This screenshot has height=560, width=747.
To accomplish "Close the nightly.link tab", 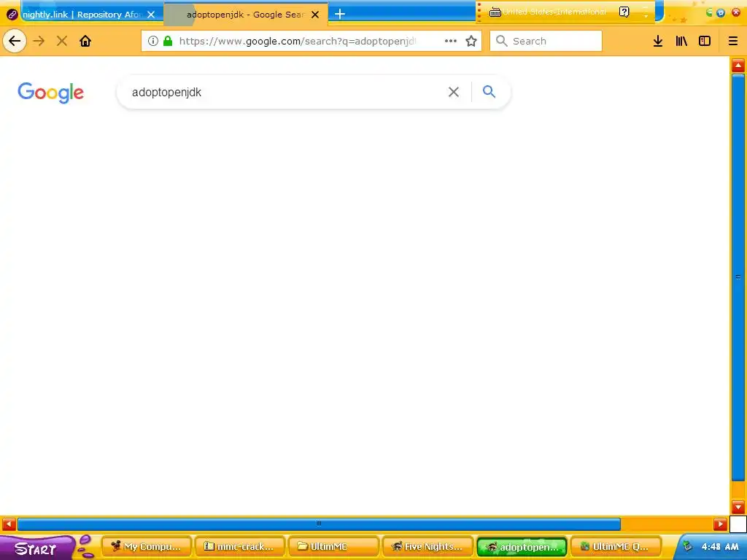I will coord(151,15).
